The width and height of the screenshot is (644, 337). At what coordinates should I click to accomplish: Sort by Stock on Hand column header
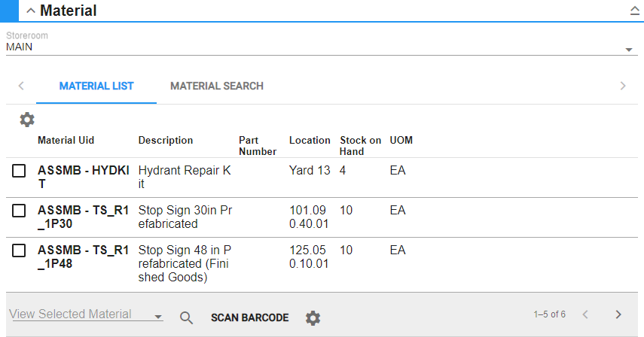(360, 145)
